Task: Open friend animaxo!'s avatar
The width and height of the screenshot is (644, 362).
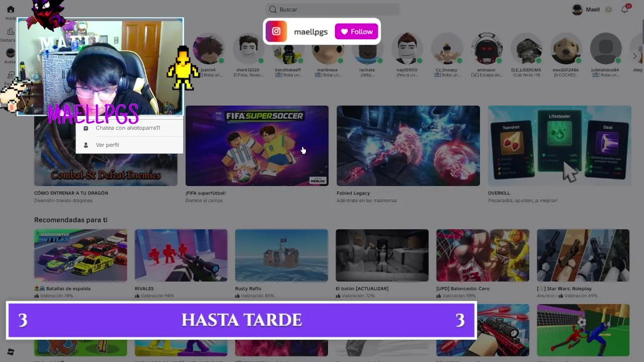Action: 487,49
